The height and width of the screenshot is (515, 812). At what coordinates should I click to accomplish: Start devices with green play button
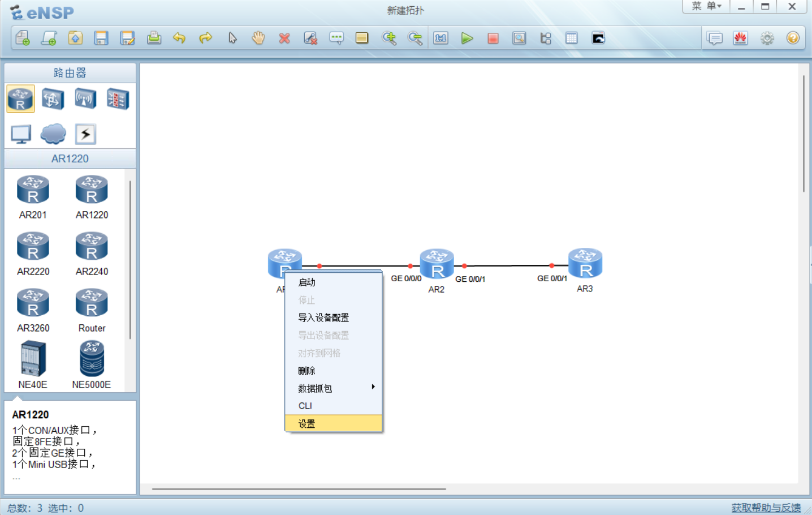tap(467, 38)
